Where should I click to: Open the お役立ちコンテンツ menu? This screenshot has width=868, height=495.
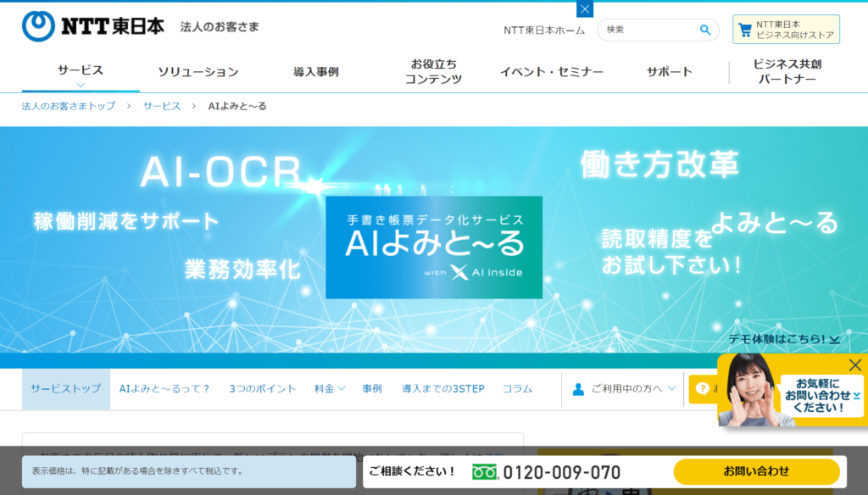[433, 71]
